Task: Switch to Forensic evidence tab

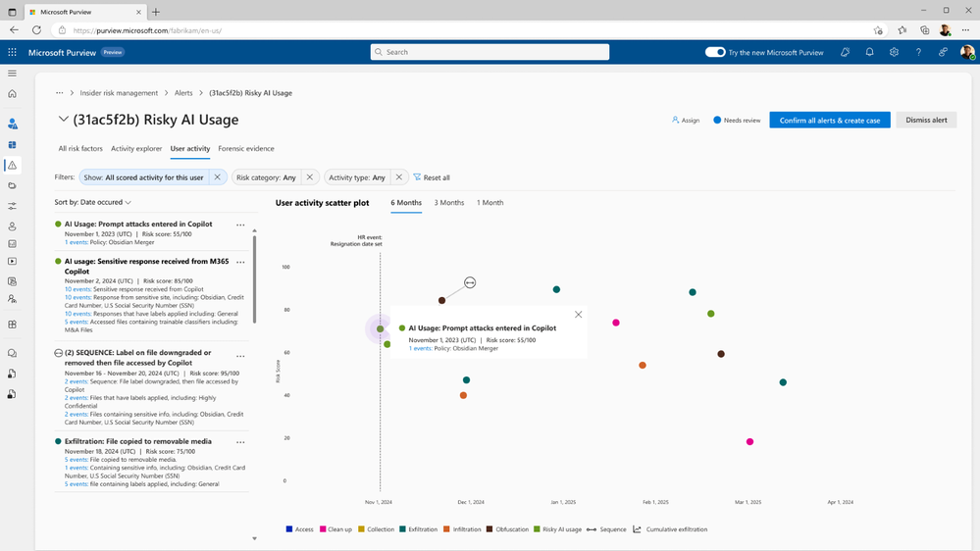Action: coord(246,149)
